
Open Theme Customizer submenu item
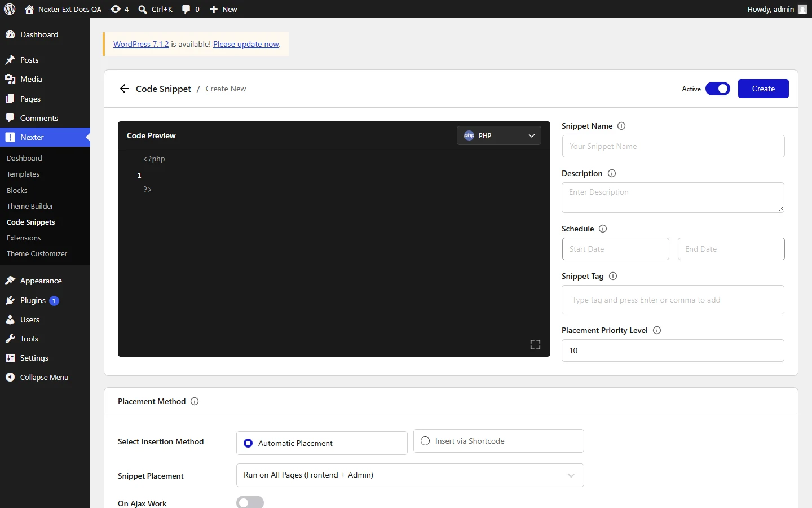coord(37,253)
